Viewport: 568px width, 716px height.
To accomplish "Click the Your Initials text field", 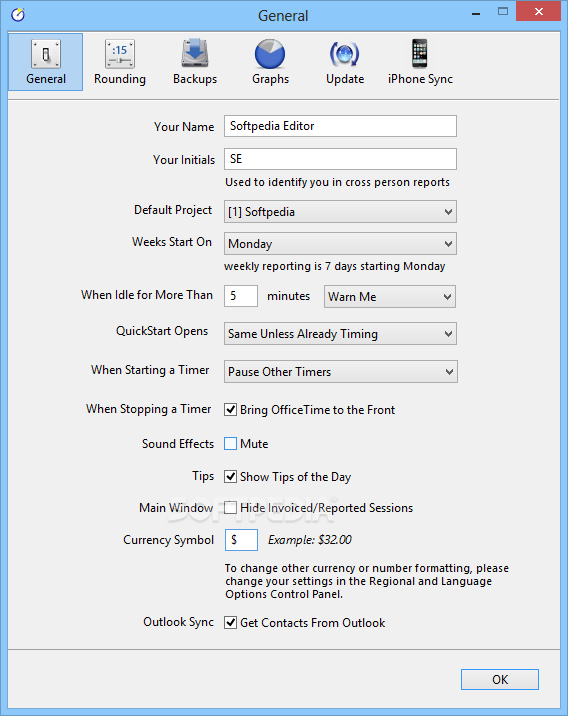I will [x=340, y=159].
